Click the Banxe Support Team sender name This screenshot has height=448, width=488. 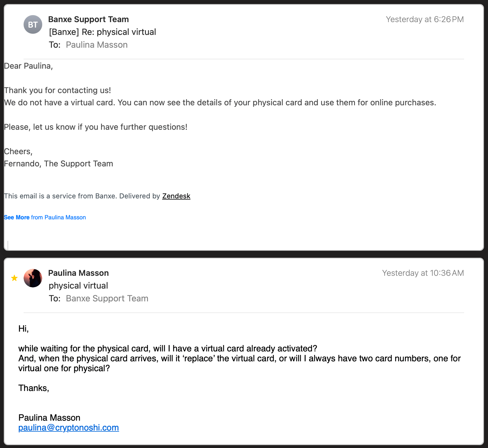(x=89, y=19)
